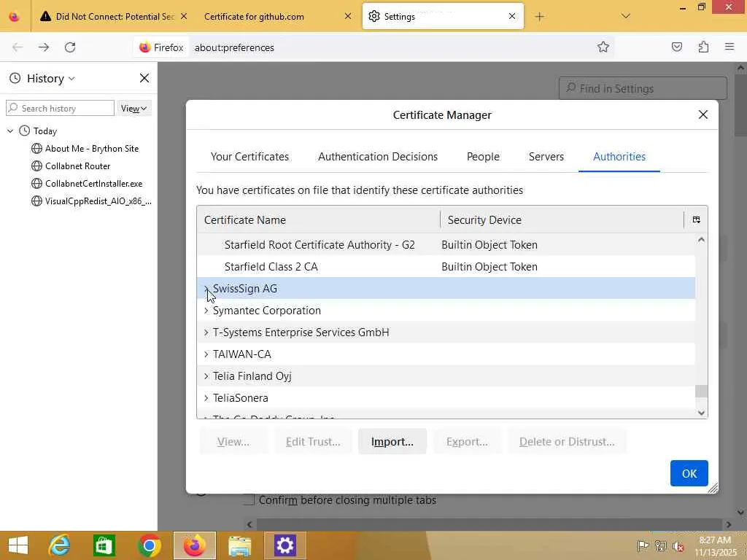Viewport: 747px width, 560px height.
Task: Expand the TeliaSonera group
Action: tap(206, 397)
